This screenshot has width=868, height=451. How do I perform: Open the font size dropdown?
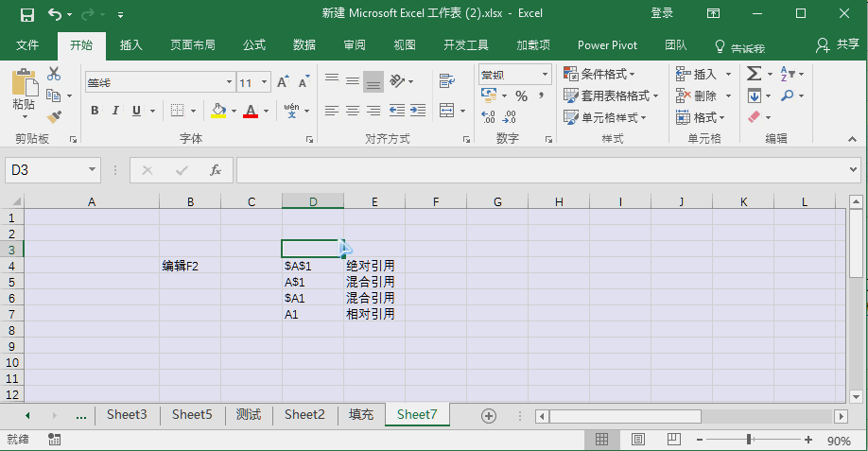(264, 82)
